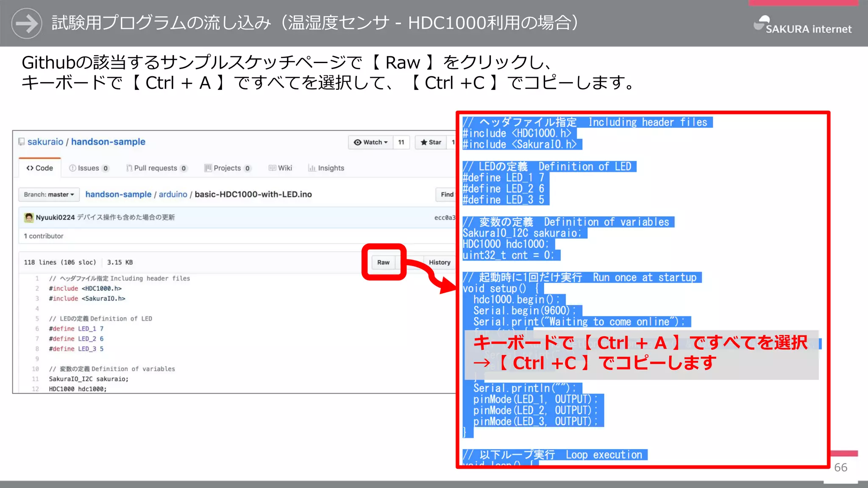Click the code line #define LED_1 7
The width and height of the screenshot is (868, 488).
(76, 329)
